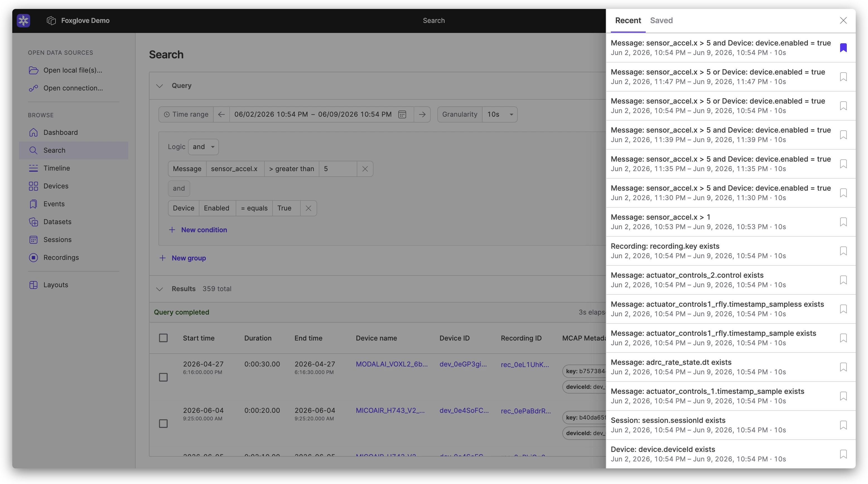
Task: Bookmark the recording.key exists query
Action: [843, 251]
